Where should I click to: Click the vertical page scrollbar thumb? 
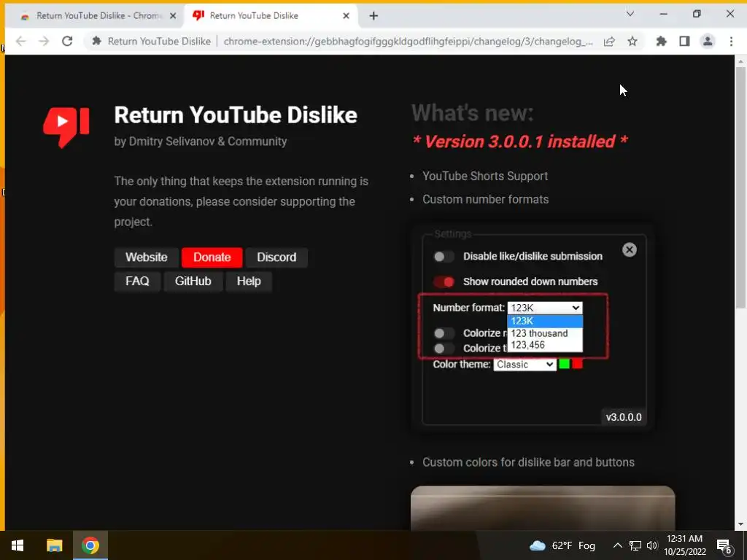(x=740, y=187)
